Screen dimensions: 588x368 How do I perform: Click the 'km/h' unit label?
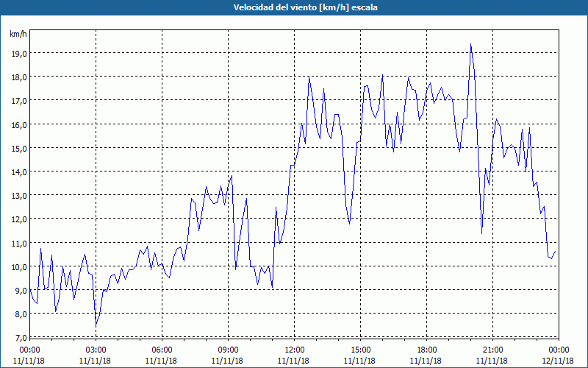pos(18,34)
